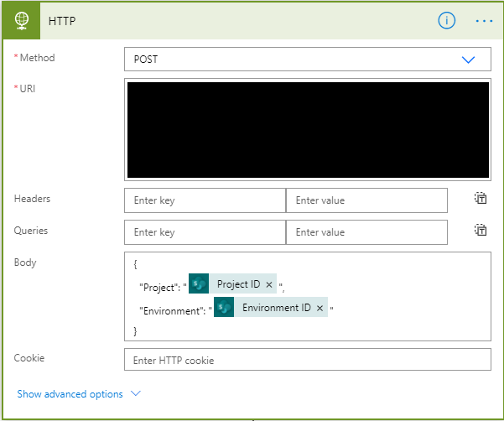Open the HTTP action info icon
The height and width of the screenshot is (421, 504).
coord(447,21)
